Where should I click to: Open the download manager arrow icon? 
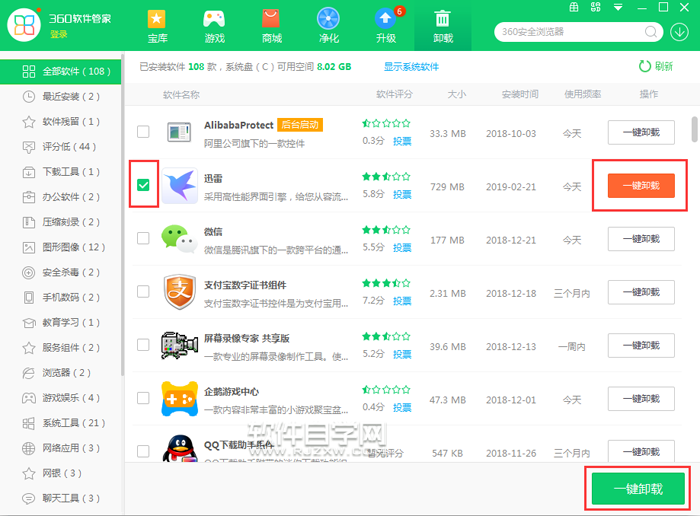(679, 32)
